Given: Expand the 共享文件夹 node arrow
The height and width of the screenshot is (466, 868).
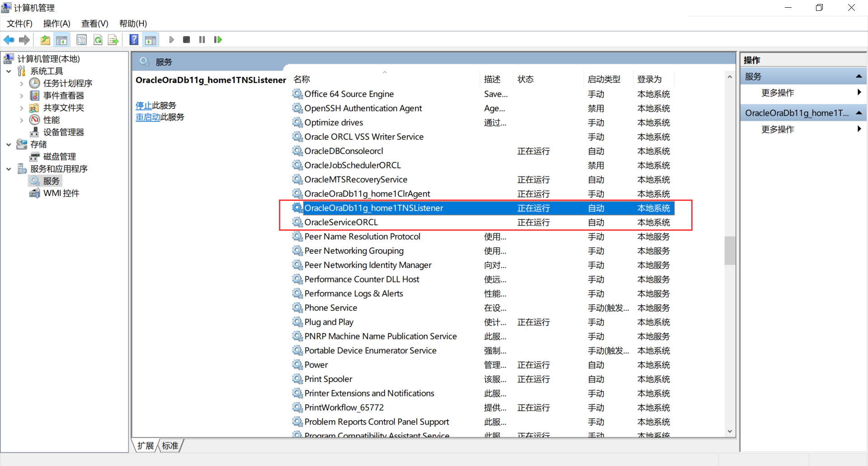Looking at the screenshot, I should (x=21, y=108).
